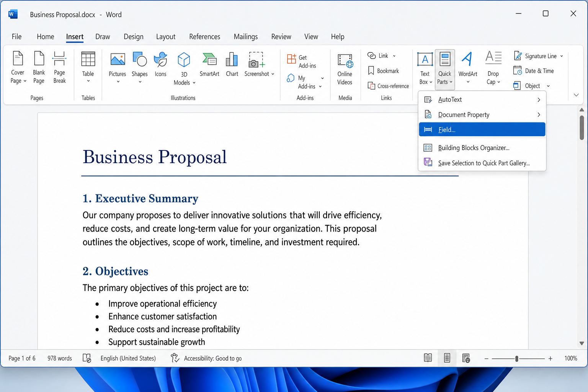Open the Shapes gallery
This screenshot has height=392, width=588.
[140, 67]
